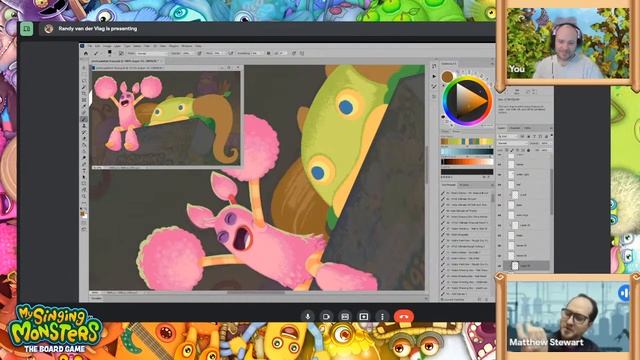Open the brush Mode dropdown in the options bar
Viewport: 640px width, 360px height.
click(x=152, y=53)
